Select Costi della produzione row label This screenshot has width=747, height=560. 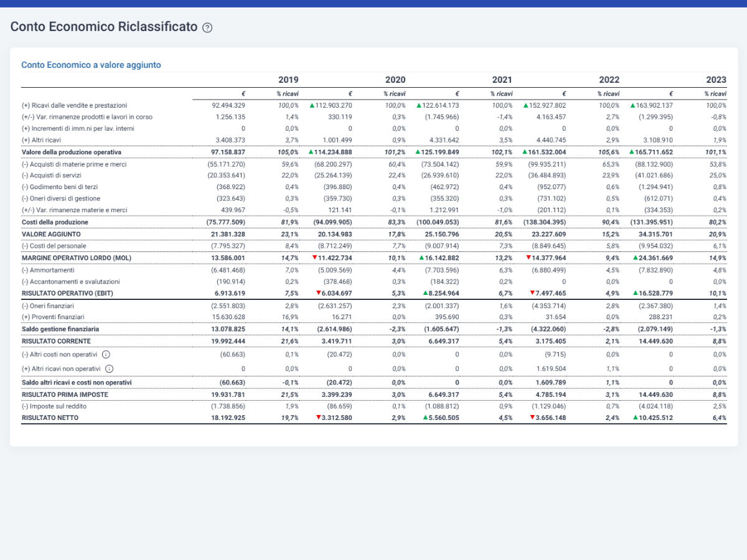(55, 222)
